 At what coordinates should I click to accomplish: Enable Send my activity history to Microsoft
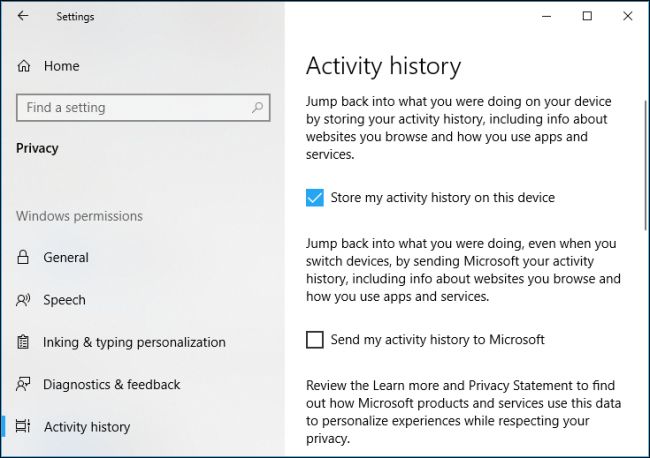315,340
